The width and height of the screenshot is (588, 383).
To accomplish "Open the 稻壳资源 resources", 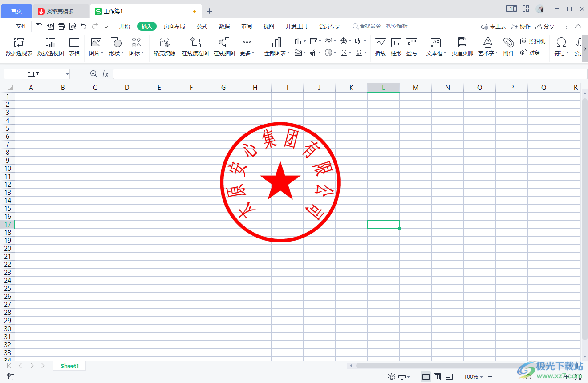I will click(165, 47).
